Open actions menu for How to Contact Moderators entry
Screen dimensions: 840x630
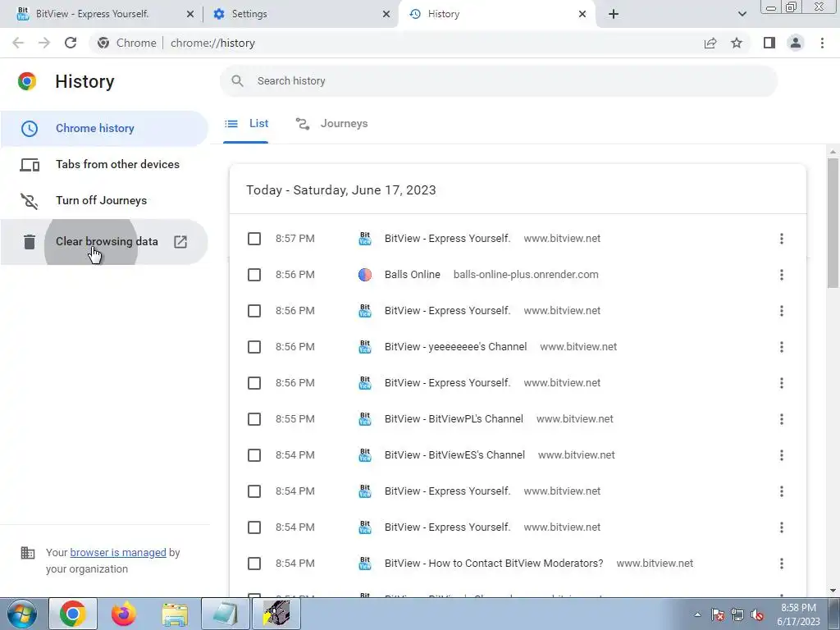click(x=782, y=564)
